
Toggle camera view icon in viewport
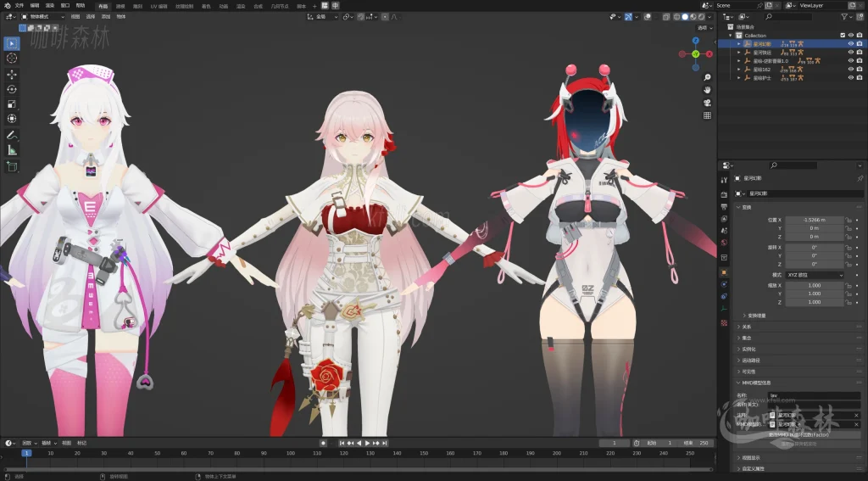click(707, 103)
